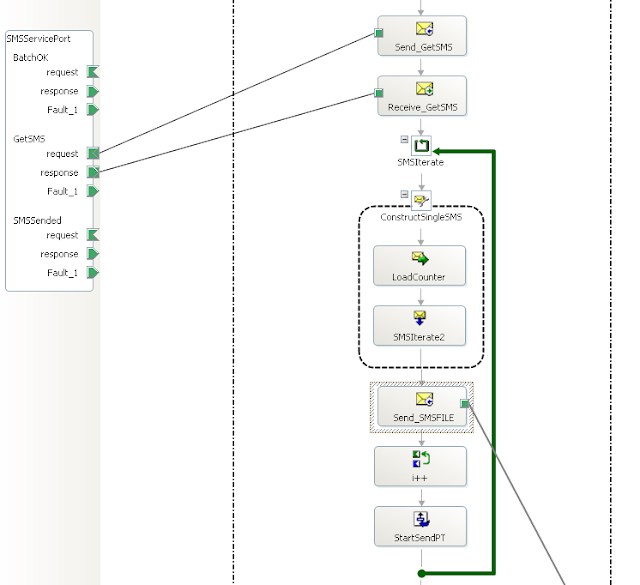Screen dimensions: 640x585
Task: Select the LoadCounter transform shape
Action: pyautogui.click(x=420, y=265)
